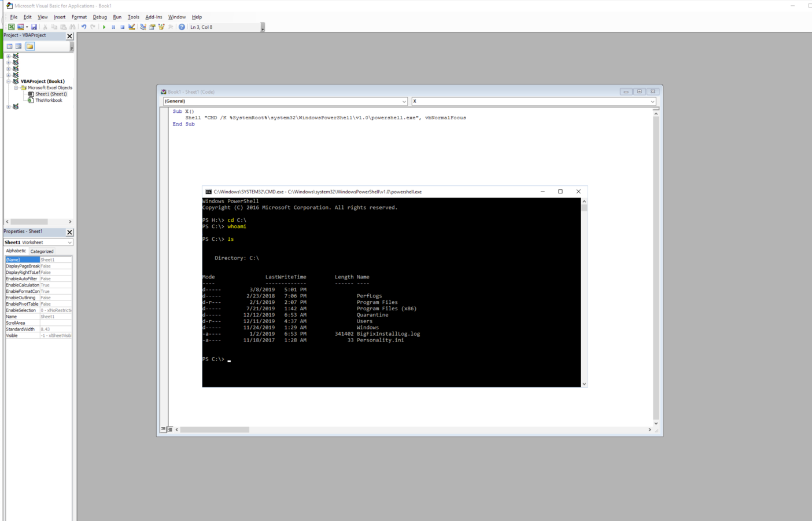Click the code window vertical scrollbar
Viewport: 812px width, 521px height.
tap(656, 269)
